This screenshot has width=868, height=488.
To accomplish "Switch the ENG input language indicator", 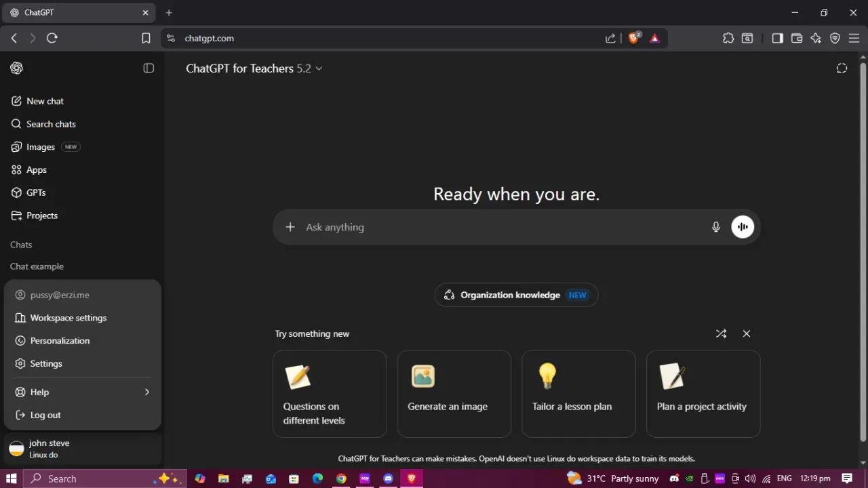I will pos(784,479).
